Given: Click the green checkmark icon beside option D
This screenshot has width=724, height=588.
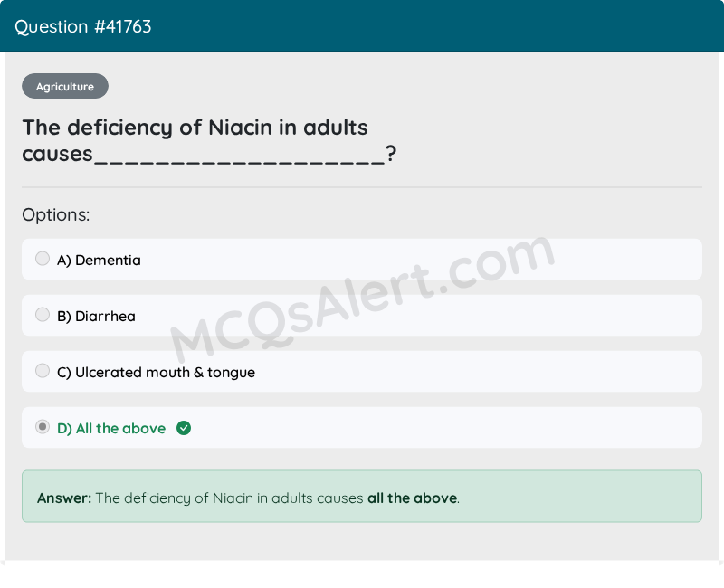Looking at the screenshot, I should [x=184, y=428].
